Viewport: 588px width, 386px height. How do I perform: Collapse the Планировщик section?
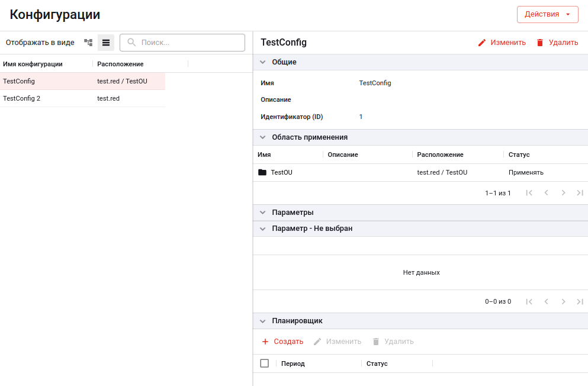[x=263, y=321]
